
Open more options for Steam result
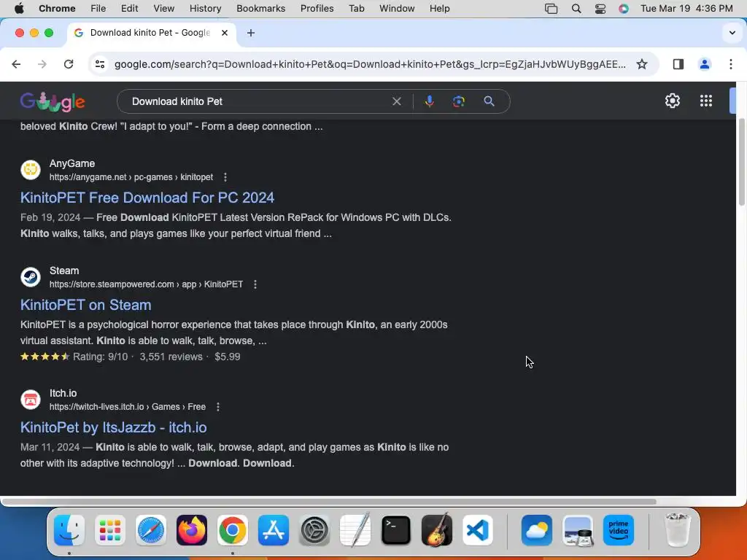255,284
